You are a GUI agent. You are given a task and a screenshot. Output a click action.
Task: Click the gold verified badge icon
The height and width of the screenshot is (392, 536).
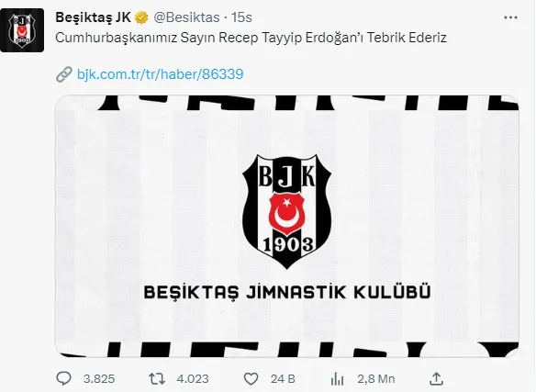pyautogui.click(x=141, y=17)
